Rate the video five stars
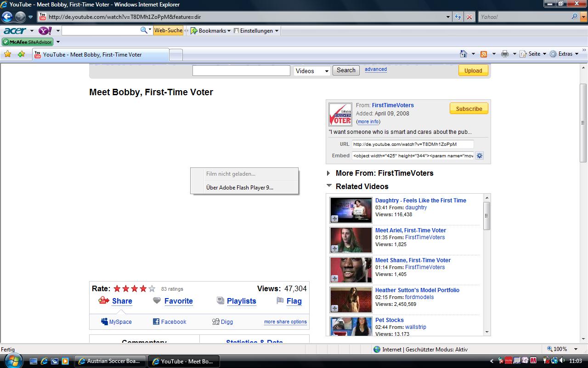Viewport: 588px width, 368px height. [x=152, y=289]
